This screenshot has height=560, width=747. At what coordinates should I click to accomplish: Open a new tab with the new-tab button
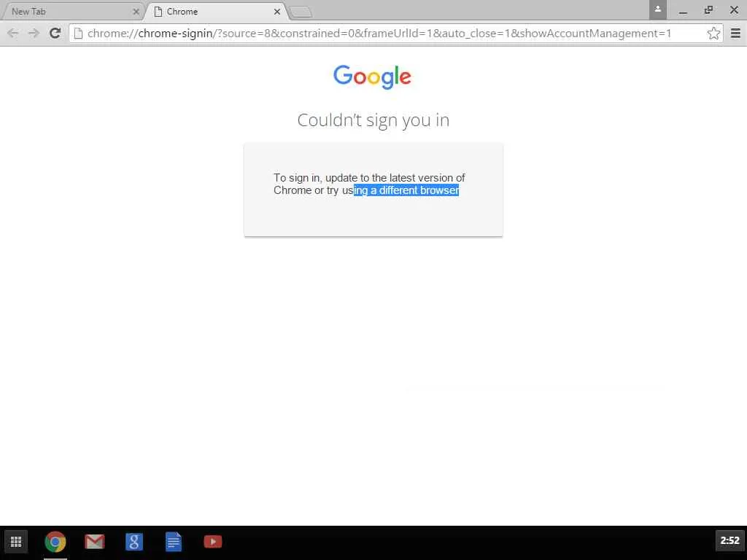click(301, 12)
